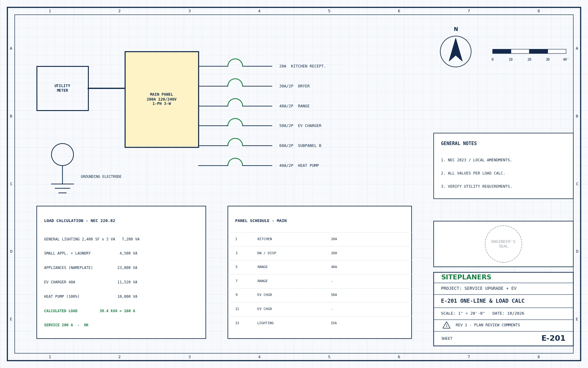Select panel schedule row 11 EV CHGR
This screenshot has height=368, width=588.
(x=320, y=309)
